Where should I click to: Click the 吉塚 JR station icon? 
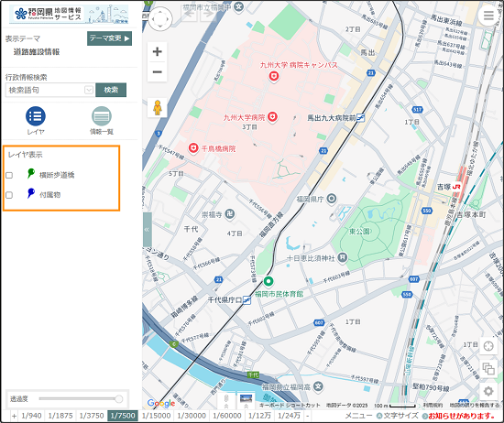click(x=456, y=187)
